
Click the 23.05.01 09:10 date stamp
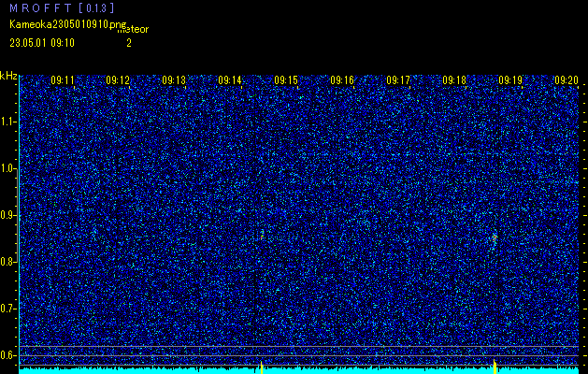pos(42,43)
